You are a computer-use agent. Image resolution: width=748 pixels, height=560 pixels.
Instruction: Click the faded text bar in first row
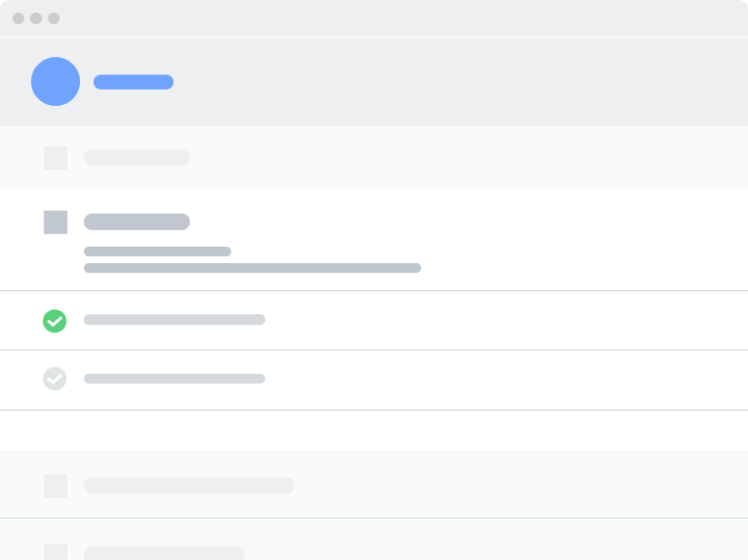[137, 158]
